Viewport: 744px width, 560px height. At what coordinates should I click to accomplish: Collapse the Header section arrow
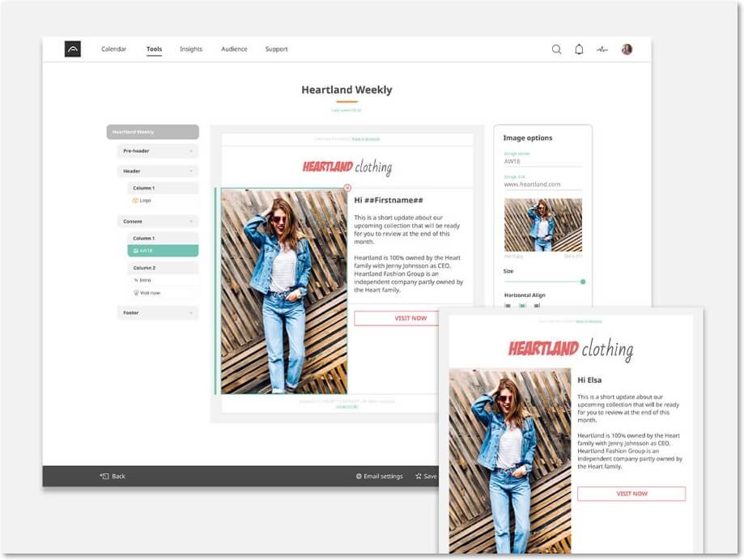(191, 172)
